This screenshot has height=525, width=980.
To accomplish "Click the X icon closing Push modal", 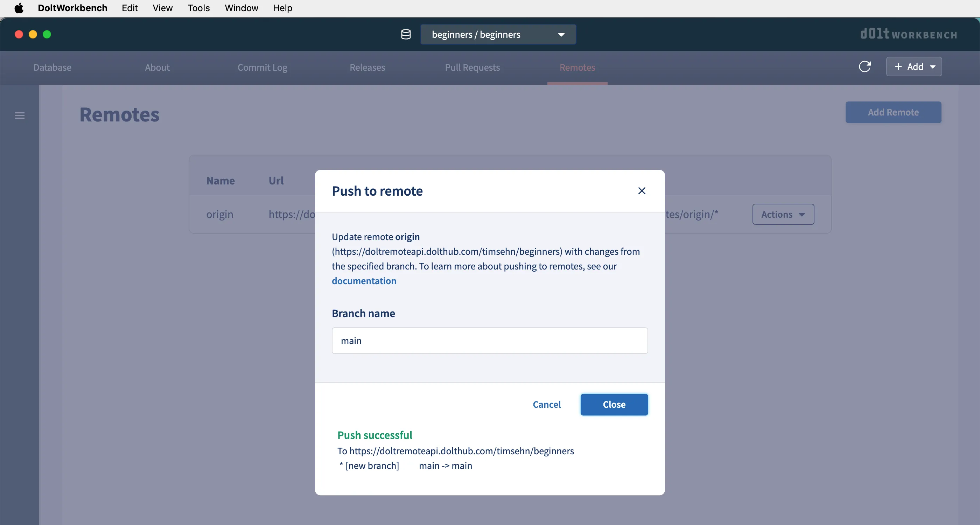I will (642, 191).
